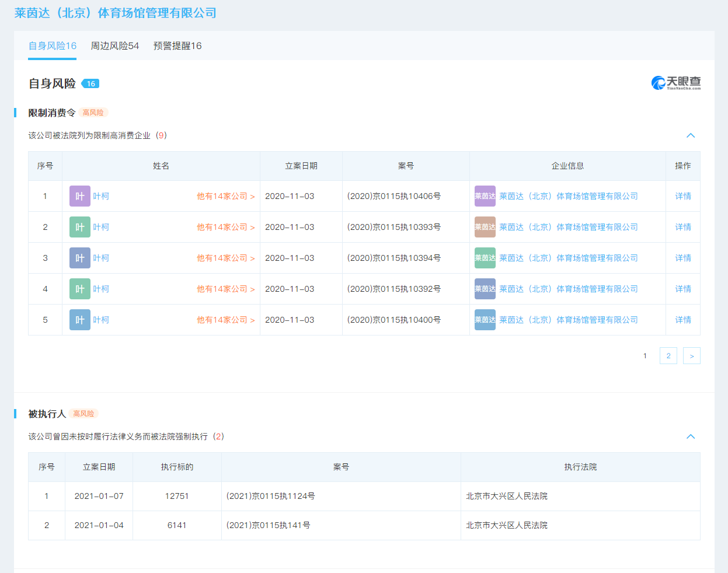Click the purple 叶 avatar in row 1
The height and width of the screenshot is (573, 728).
[79, 196]
